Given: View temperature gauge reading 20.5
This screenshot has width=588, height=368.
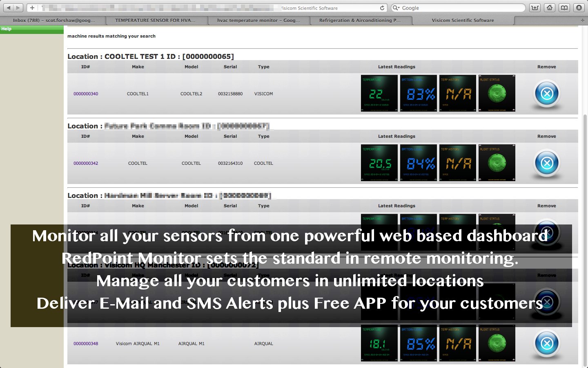Looking at the screenshot, I should click(x=379, y=163).
